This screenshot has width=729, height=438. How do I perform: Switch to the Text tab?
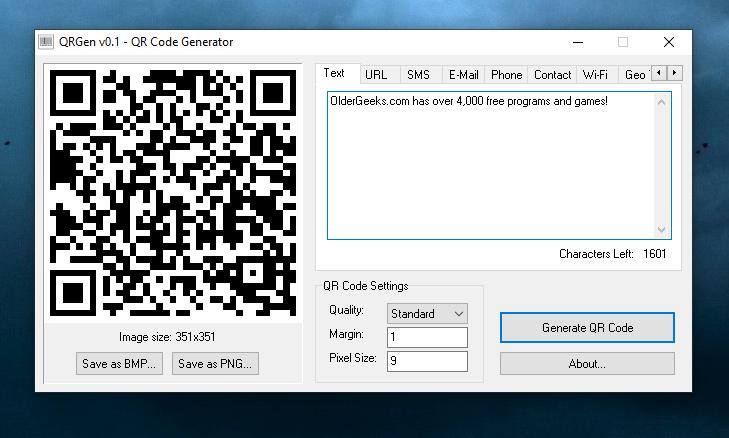point(338,73)
